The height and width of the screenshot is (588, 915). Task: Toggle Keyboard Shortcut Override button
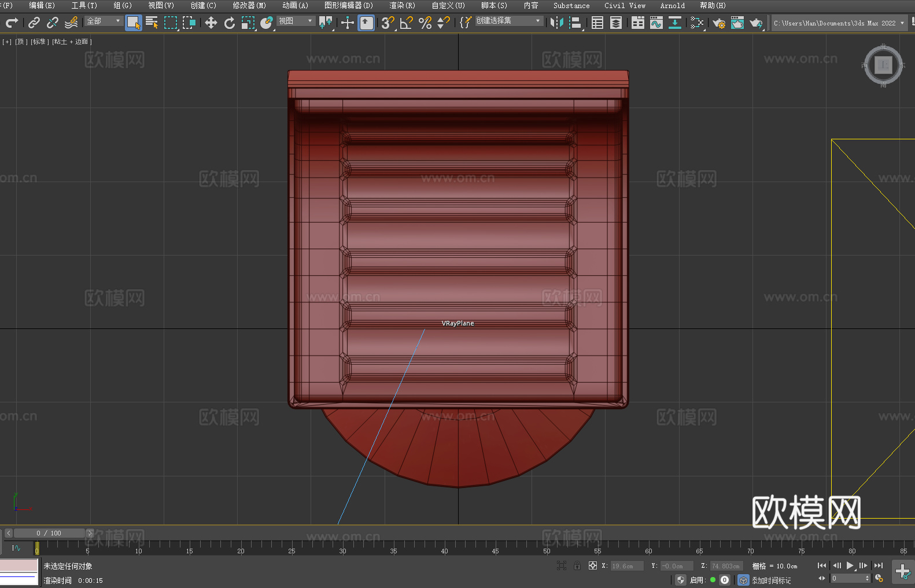(x=367, y=23)
